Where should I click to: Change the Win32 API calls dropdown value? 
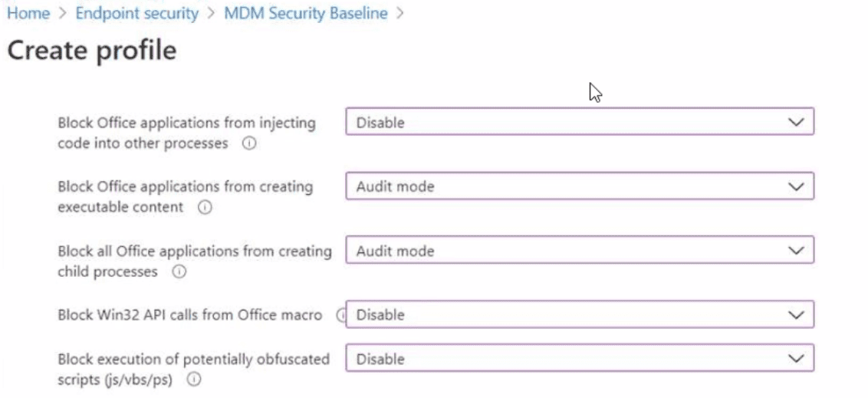(x=579, y=314)
